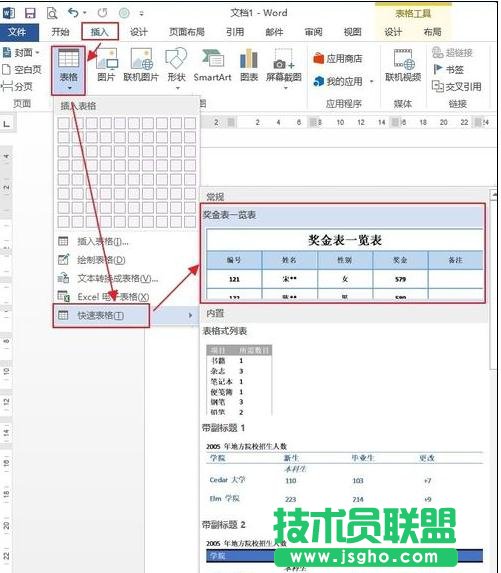The width and height of the screenshot is (501, 573).
Task: Click the tab selector at ruler corner
Action: point(6,124)
